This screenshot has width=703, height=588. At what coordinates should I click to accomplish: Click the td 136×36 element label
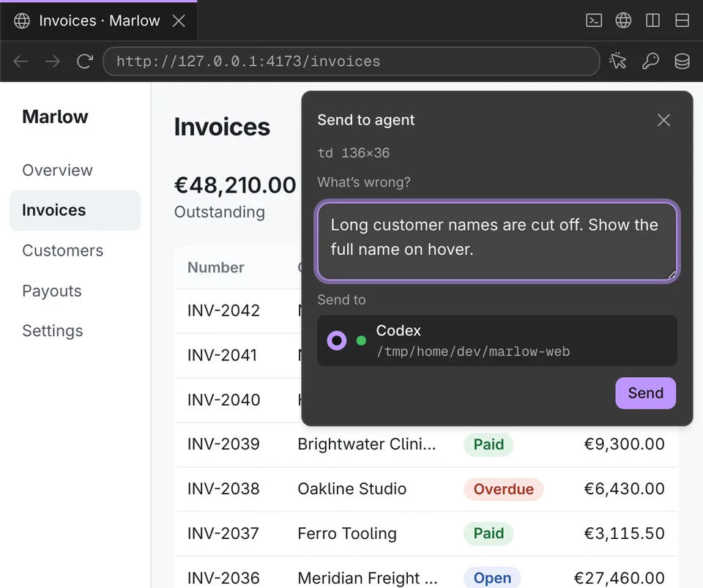coord(353,153)
